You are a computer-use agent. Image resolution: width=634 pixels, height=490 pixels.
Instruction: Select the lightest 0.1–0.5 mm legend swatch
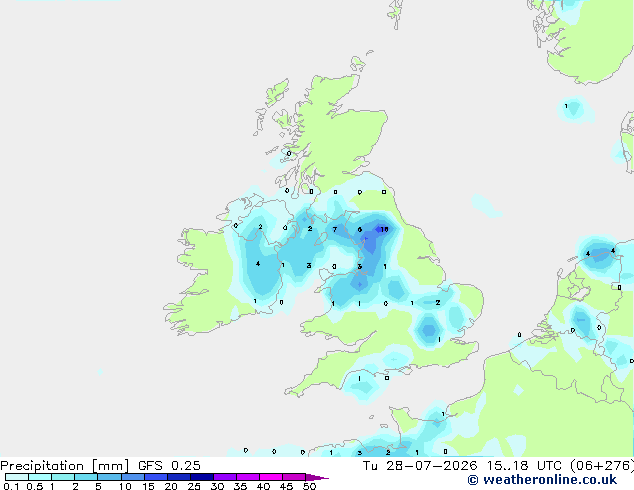point(17,477)
